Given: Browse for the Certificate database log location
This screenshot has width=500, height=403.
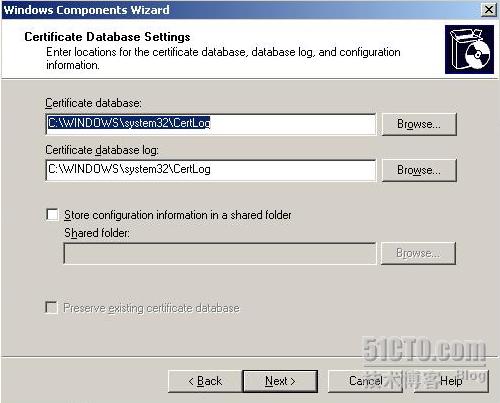Looking at the screenshot, I should 419,170.
